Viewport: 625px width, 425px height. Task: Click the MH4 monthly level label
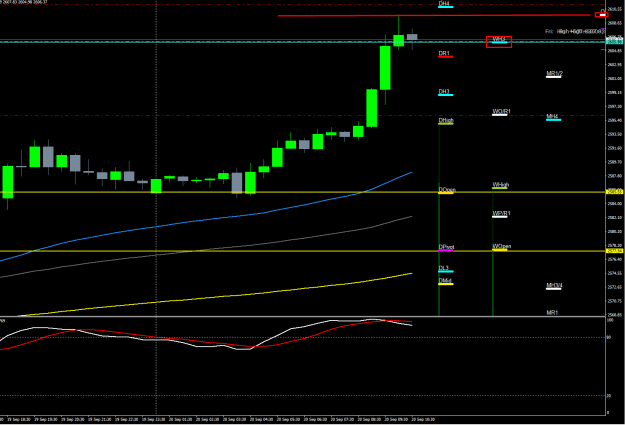[x=552, y=116]
